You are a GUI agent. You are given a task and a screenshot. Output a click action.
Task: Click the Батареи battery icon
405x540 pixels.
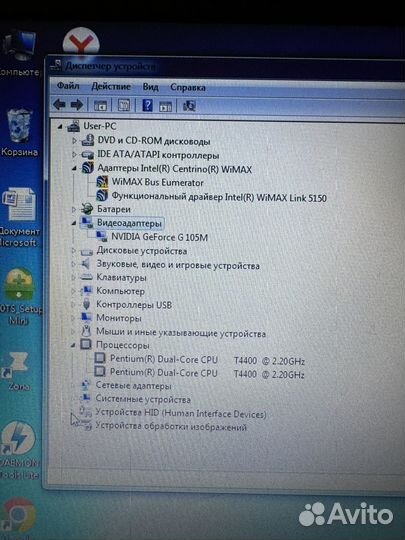pos(87,209)
